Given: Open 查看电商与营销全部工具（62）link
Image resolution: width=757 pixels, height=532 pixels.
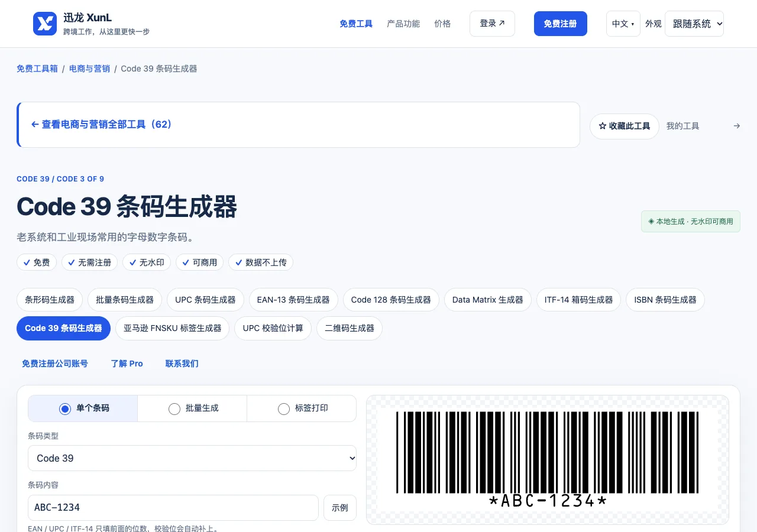Looking at the screenshot, I should pyautogui.click(x=101, y=125).
